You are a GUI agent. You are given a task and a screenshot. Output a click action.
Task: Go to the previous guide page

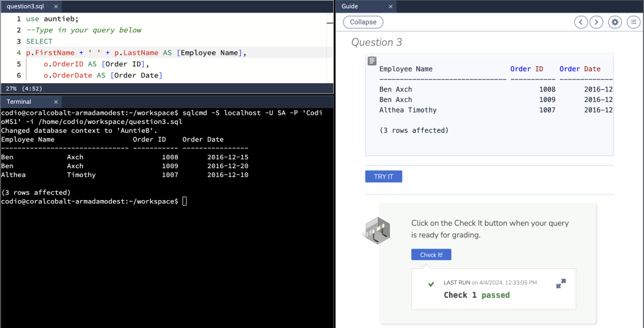(x=582, y=22)
